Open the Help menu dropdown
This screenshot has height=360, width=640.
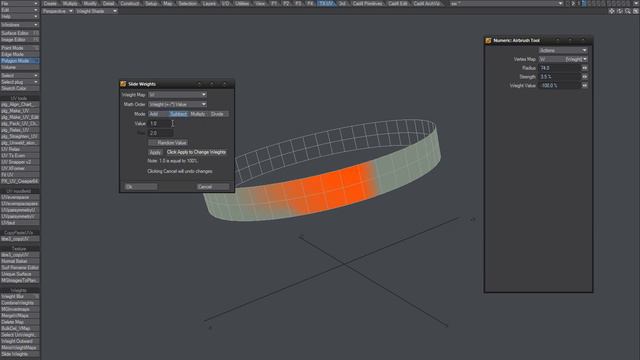[x=20, y=16]
